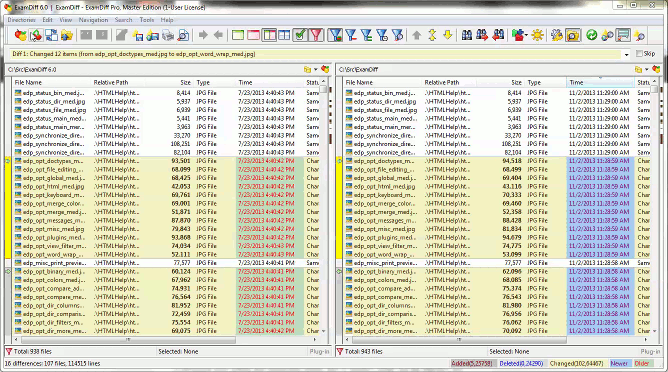Jump to next difference with yellow down arrow
668x372 pixels.
(447, 35)
